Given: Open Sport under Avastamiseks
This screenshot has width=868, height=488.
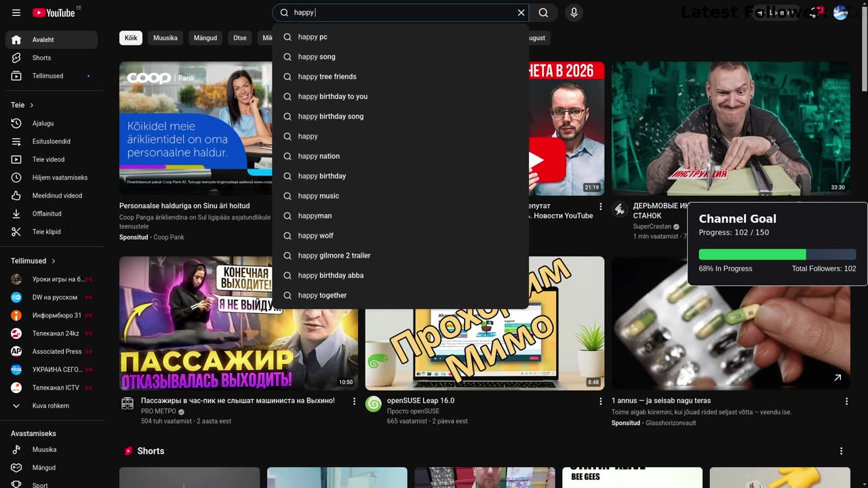Looking at the screenshot, I should (52, 485).
